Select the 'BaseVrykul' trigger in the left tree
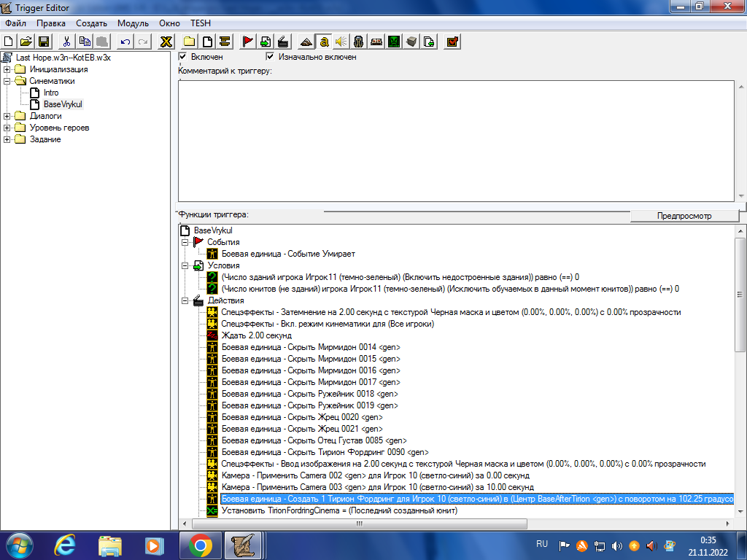Image resolution: width=747 pixels, height=560 pixels. click(x=63, y=104)
